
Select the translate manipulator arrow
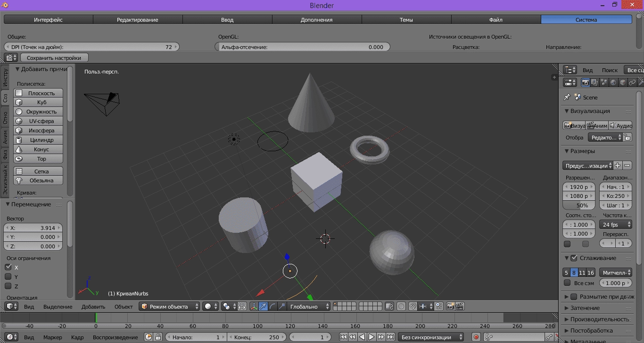click(263, 306)
